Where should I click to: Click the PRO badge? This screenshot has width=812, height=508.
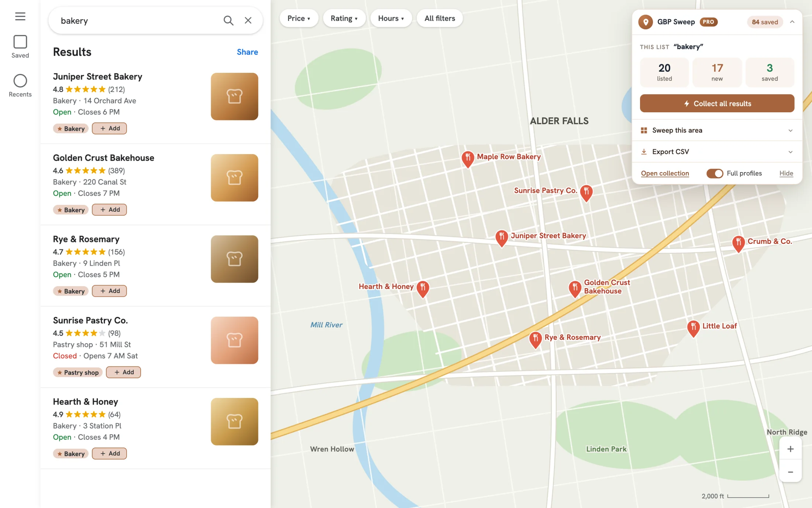click(708, 22)
